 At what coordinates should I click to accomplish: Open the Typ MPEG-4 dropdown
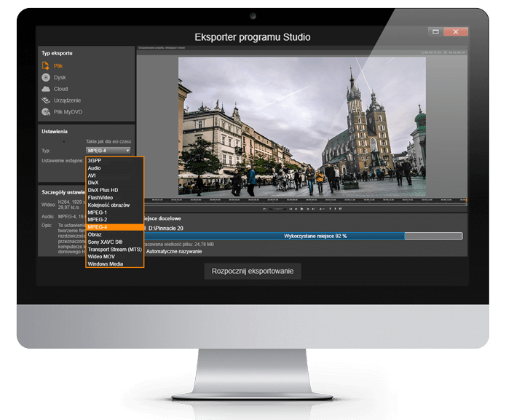(108, 150)
